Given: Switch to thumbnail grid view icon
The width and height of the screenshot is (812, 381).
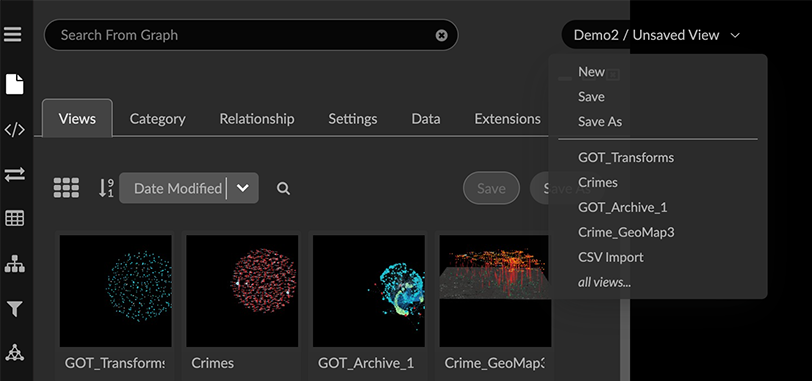Looking at the screenshot, I should (x=66, y=188).
